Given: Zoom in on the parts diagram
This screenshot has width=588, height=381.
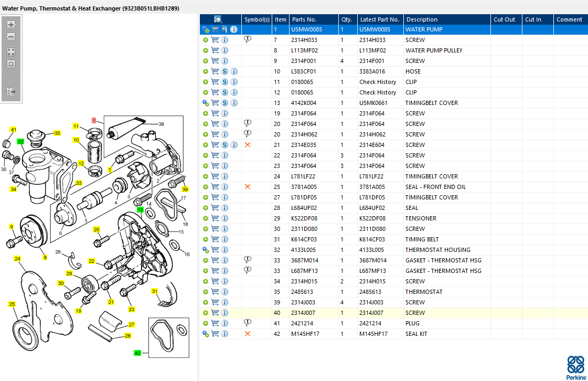Looking at the screenshot, I should [x=11, y=25].
